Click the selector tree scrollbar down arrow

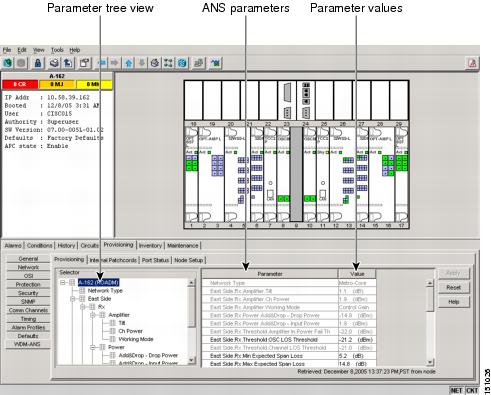(191, 360)
